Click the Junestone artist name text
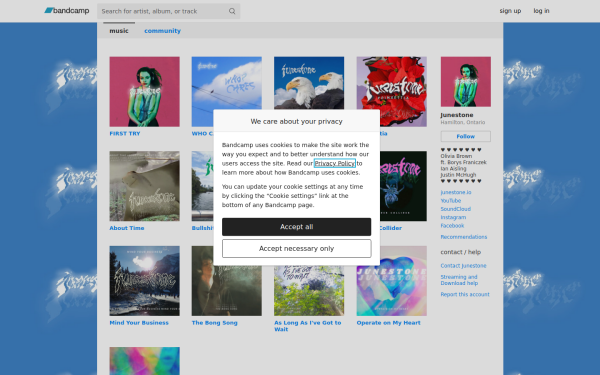This screenshot has height=375, width=600. (x=457, y=115)
